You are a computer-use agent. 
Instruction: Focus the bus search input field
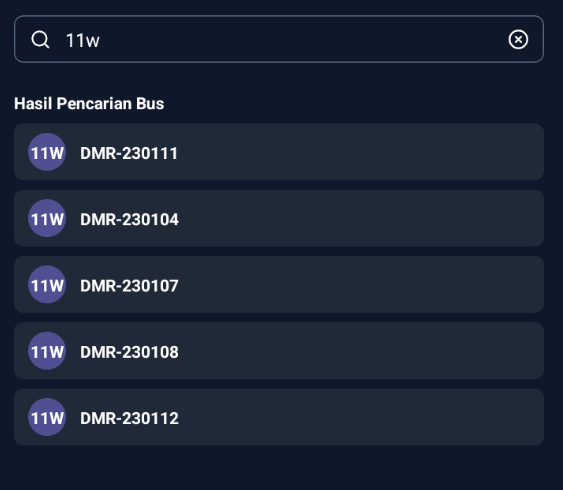click(x=279, y=39)
